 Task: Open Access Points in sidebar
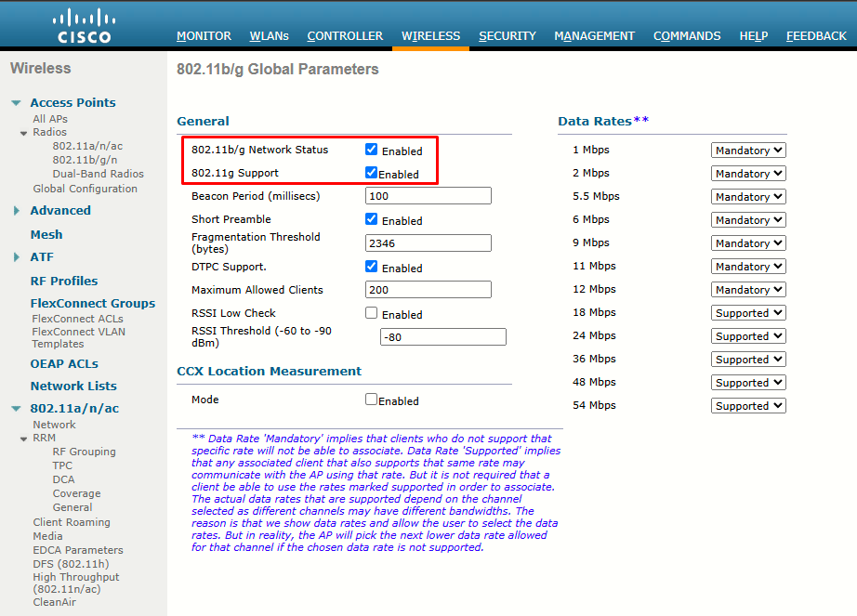tap(73, 102)
